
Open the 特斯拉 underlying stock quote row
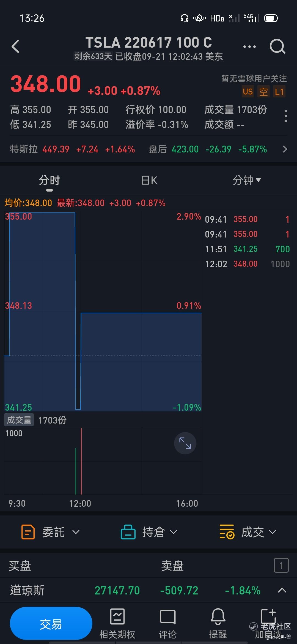pos(148,149)
